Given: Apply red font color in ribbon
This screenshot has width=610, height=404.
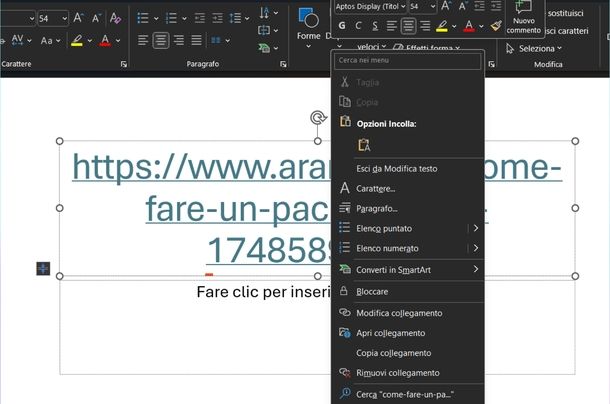Looking at the screenshot, I should pos(105,40).
